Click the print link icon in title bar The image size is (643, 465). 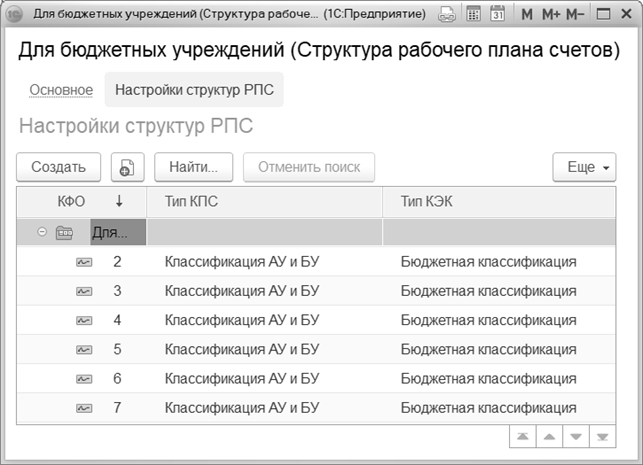(447, 16)
